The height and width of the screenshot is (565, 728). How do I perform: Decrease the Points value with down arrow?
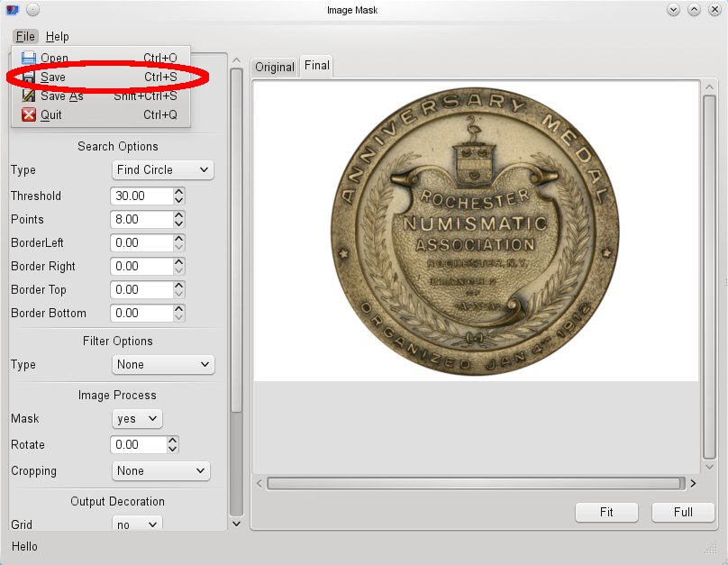pyautogui.click(x=179, y=223)
